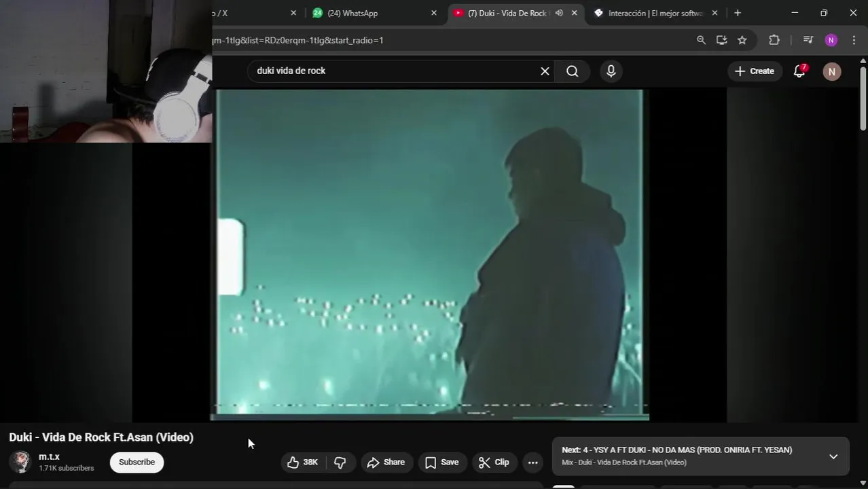Click the Next: YSY A FT DUKI entry
868x489 pixels.
click(x=676, y=450)
